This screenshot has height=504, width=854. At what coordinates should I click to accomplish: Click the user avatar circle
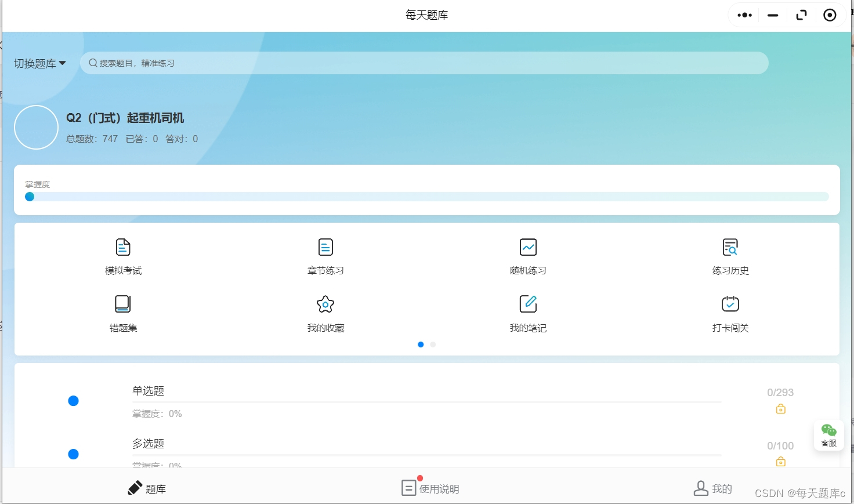[x=36, y=127]
